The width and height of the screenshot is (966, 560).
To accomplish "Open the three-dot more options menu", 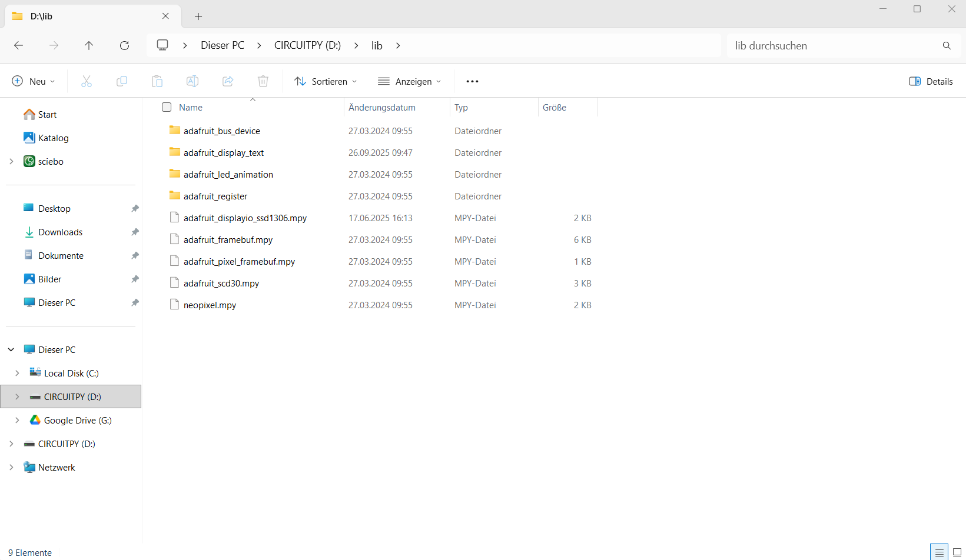I will pos(472,81).
